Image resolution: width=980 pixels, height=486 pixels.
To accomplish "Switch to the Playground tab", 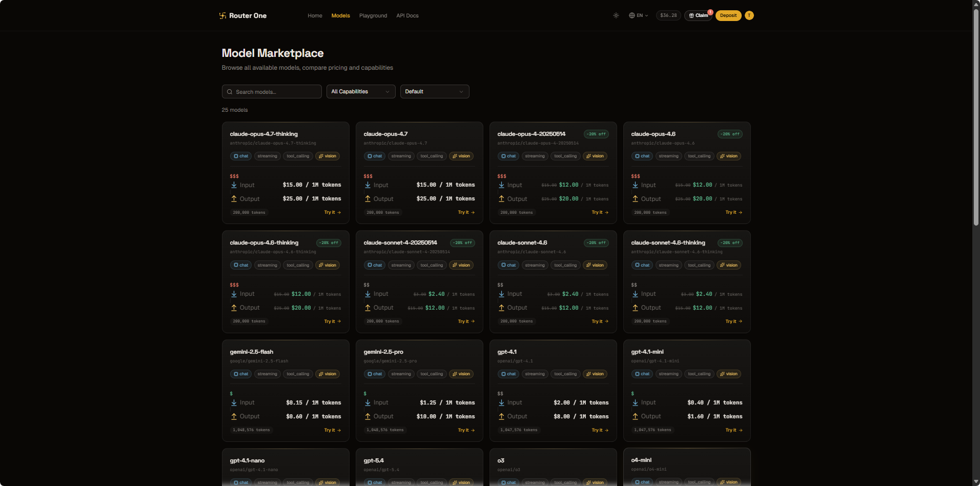I will [x=373, y=15].
